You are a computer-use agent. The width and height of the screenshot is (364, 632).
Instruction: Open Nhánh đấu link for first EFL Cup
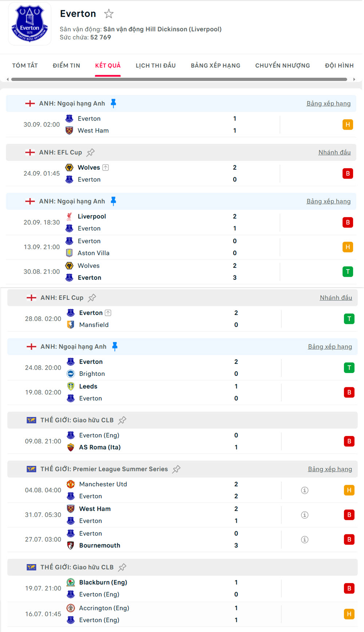click(334, 152)
